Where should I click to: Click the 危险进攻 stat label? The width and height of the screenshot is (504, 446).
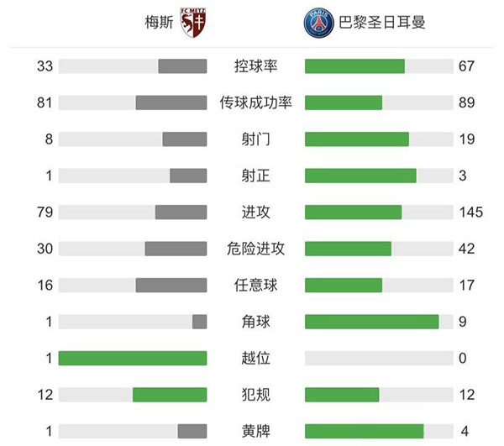[x=255, y=249]
